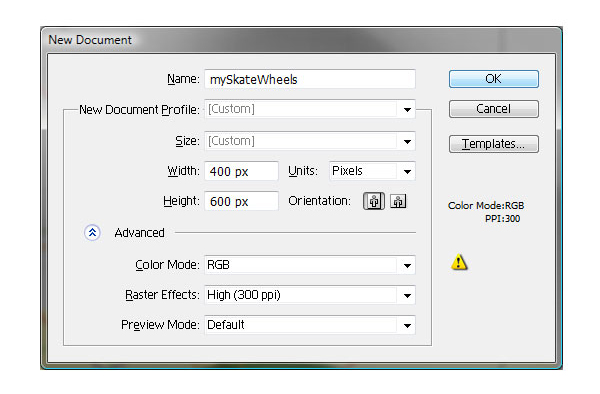The width and height of the screenshot is (600, 394).
Task: Open the Color Mode dropdown
Action: click(x=310, y=265)
